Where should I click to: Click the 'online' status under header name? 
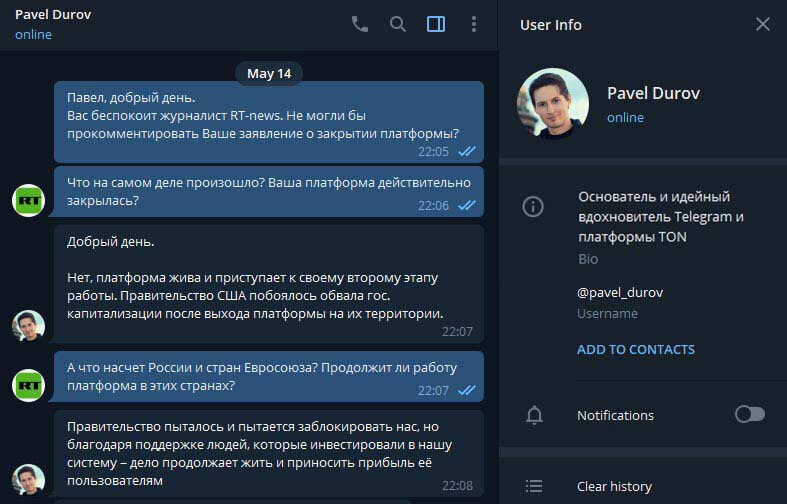[33, 35]
